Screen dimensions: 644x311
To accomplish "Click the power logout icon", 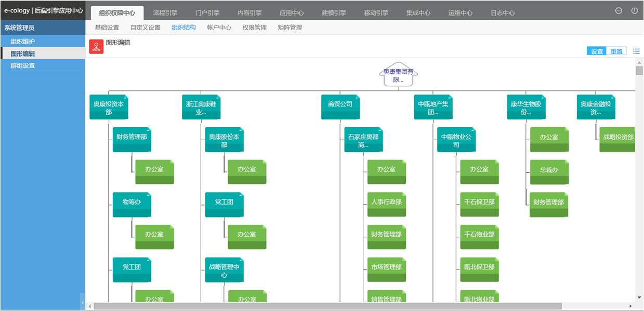I will [635, 11].
